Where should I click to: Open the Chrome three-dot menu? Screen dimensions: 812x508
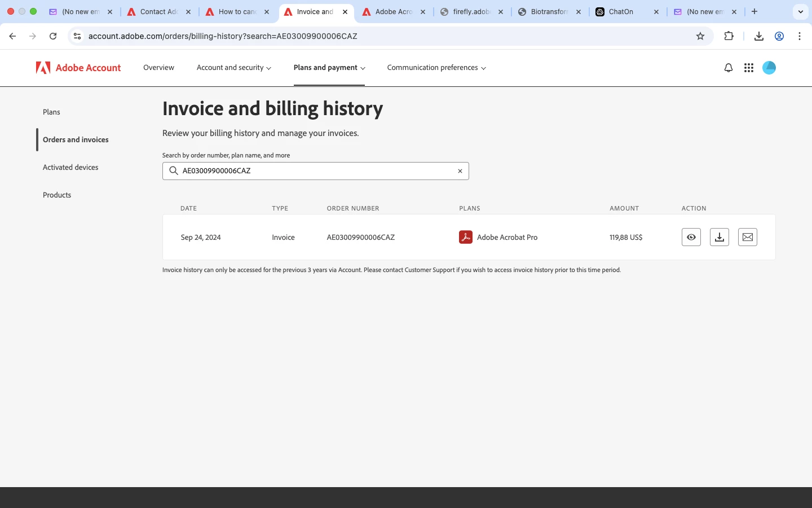coord(800,36)
